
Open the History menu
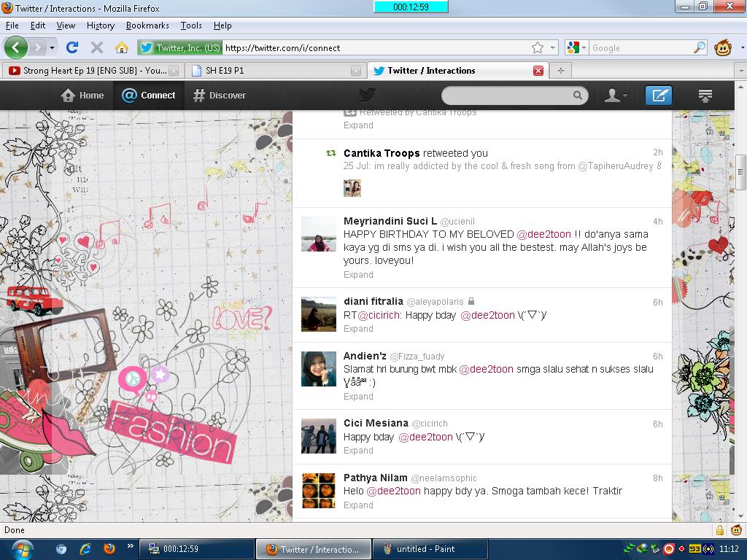[101, 26]
